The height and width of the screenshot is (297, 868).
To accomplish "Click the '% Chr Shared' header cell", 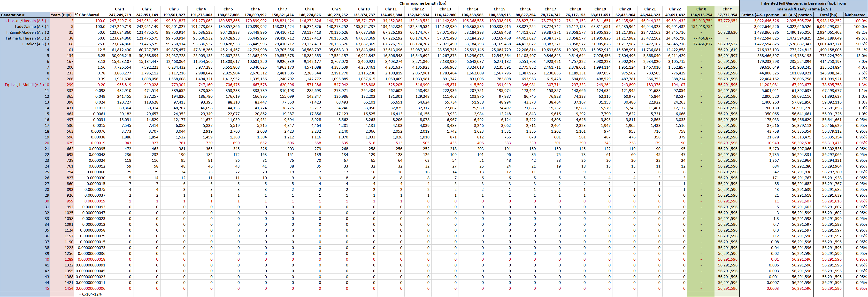I will (x=88, y=15).
